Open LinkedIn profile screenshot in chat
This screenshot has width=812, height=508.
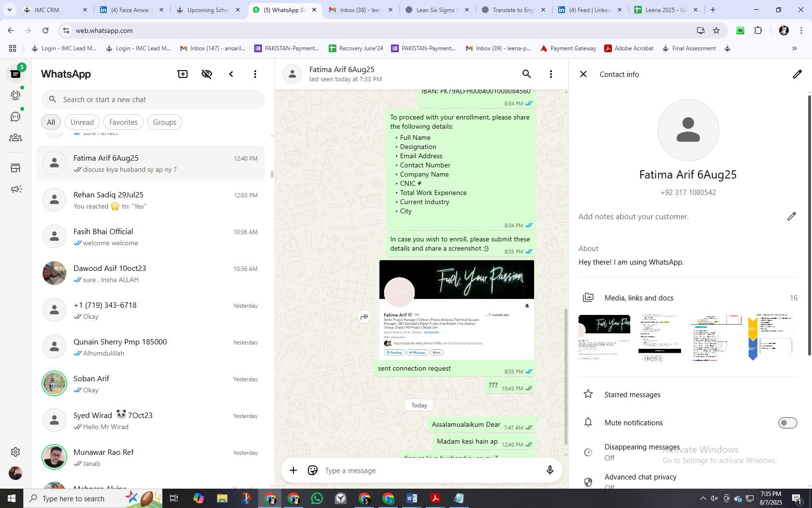(457, 310)
